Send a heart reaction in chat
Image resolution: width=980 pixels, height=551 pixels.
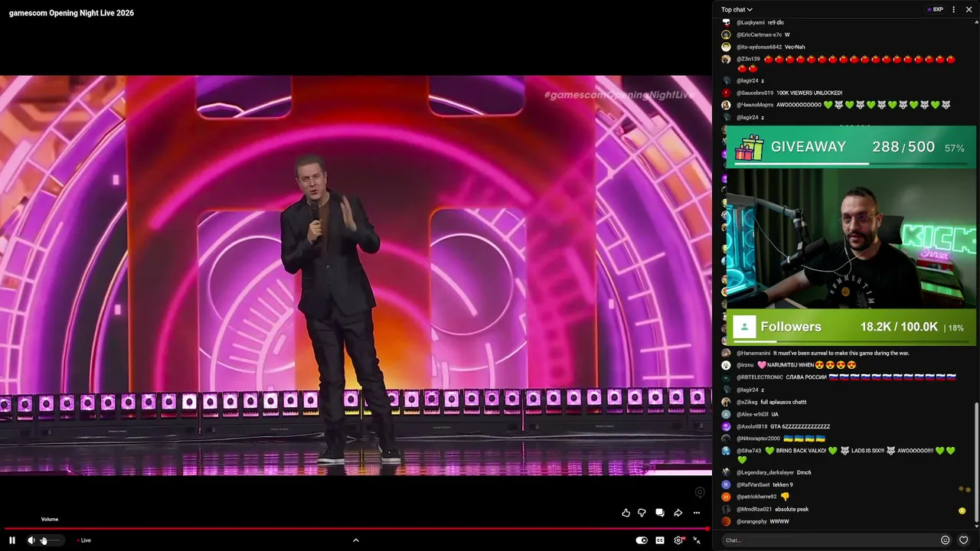(964, 540)
